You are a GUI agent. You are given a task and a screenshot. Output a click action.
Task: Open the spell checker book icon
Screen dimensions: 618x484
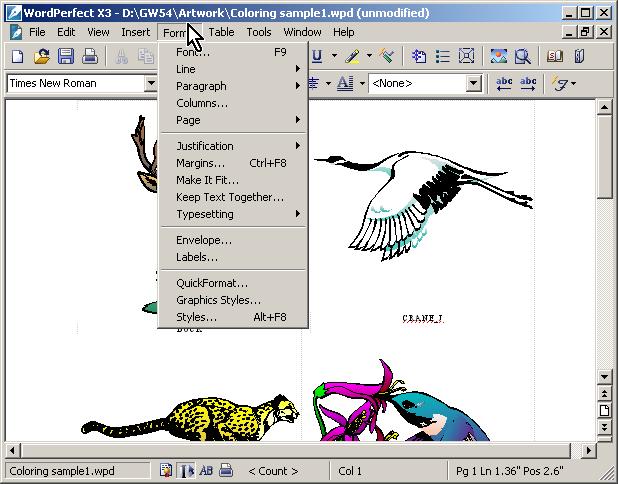[x=555, y=56]
